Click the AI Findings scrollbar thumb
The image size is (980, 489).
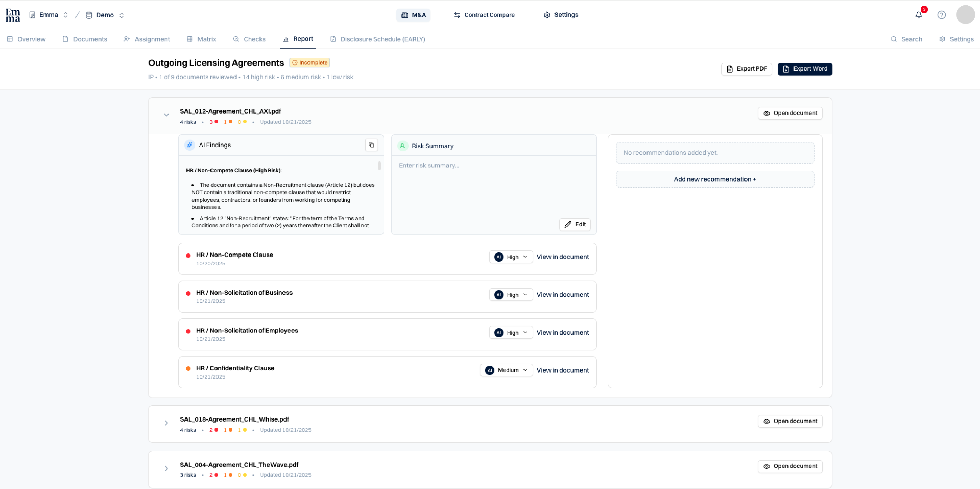pos(379,166)
